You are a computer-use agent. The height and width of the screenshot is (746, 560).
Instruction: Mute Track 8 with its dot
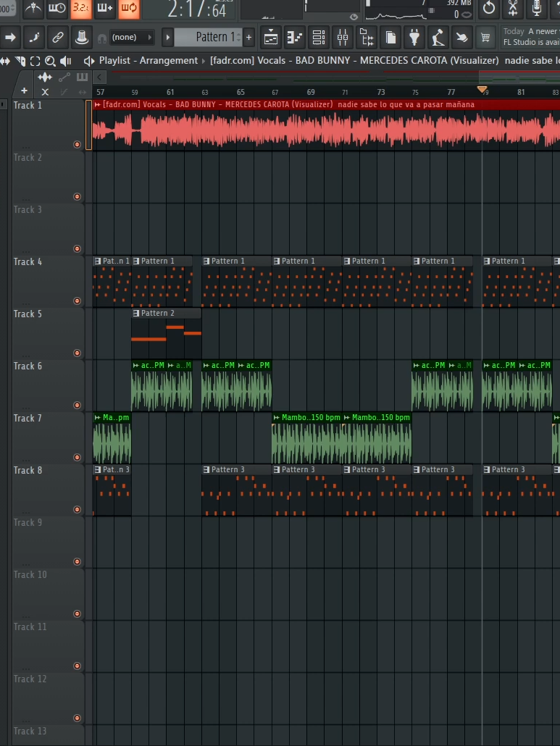(x=77, y=509)
